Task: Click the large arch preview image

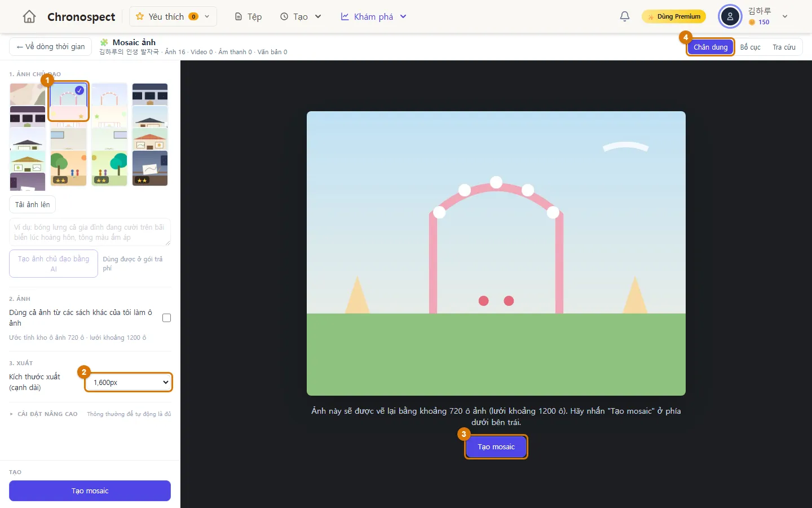Action: [x=496, y=253]
